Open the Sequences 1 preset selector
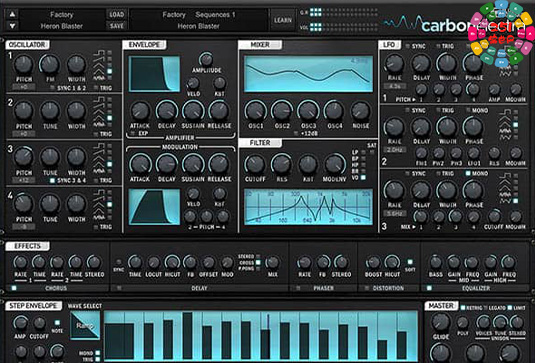This screenshot has height=363, width=535. tap(199, 20)
